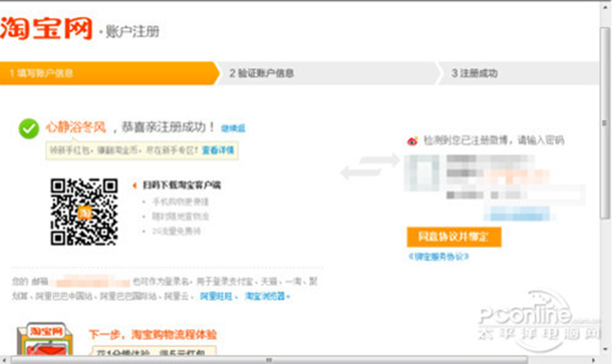Click the vertical scrollbar thumb
The width and height of the screenshot is (612, 364).
click(x=605, y=123)
